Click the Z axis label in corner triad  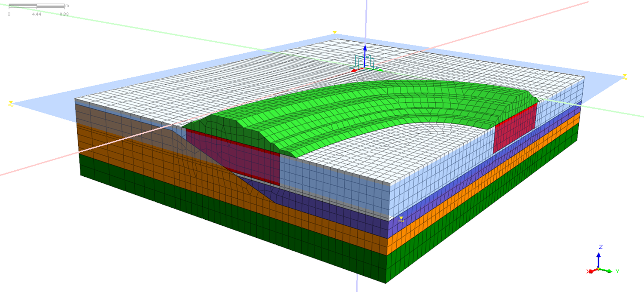(601, 247)
